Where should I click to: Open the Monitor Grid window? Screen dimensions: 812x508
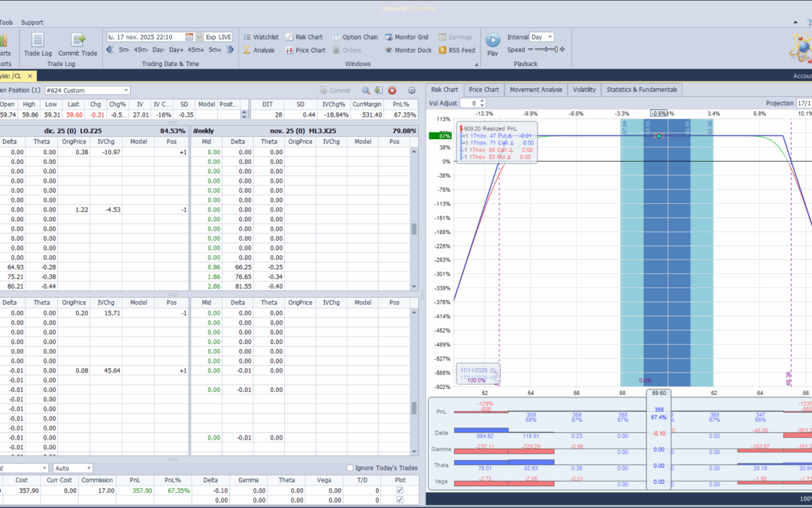pyautogui.click(x=407, y=37)
